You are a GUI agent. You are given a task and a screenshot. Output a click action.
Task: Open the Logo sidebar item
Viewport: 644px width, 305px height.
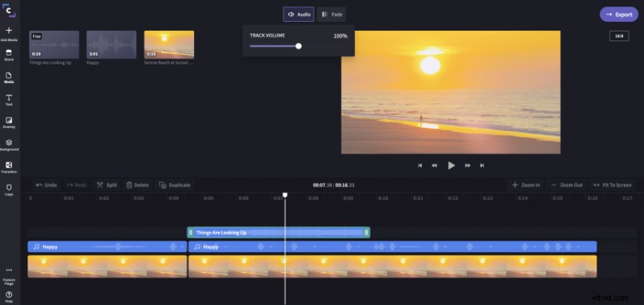pos(9,190)
